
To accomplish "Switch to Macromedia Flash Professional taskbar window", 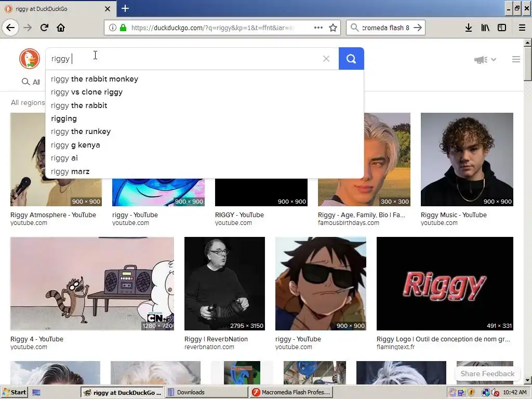I will coord(291,392).
